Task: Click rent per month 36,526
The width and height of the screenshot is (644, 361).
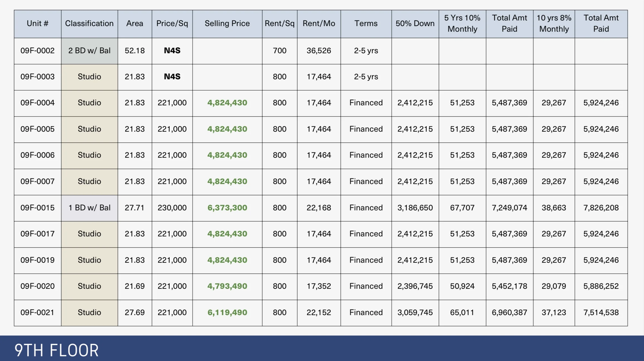Action: [319, 51]
